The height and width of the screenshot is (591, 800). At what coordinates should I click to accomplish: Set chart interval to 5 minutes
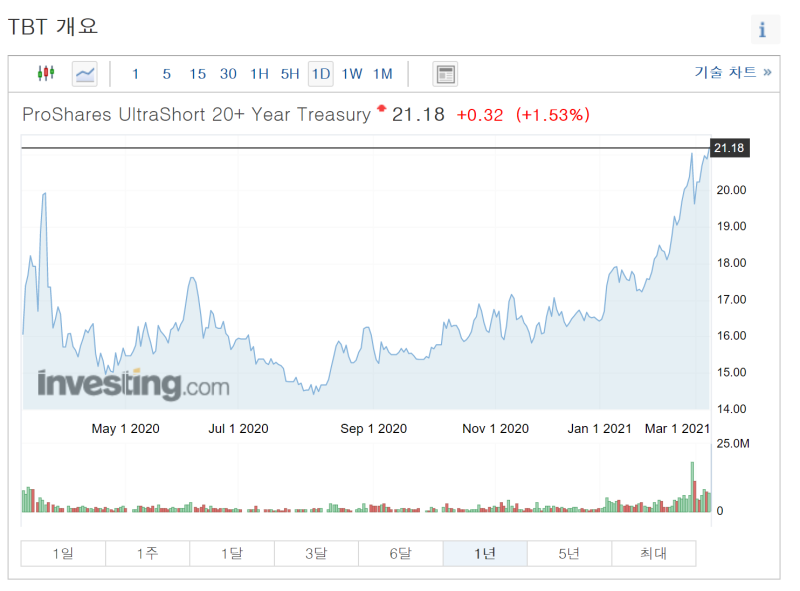(167, 74)
